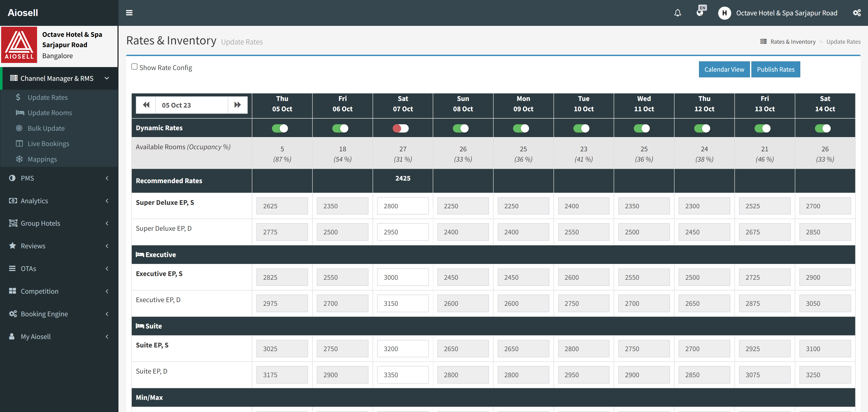Click the snowflake icon beside Mappings
The width and height of the screenshot is (868, 412).
[x=19, y=159]
